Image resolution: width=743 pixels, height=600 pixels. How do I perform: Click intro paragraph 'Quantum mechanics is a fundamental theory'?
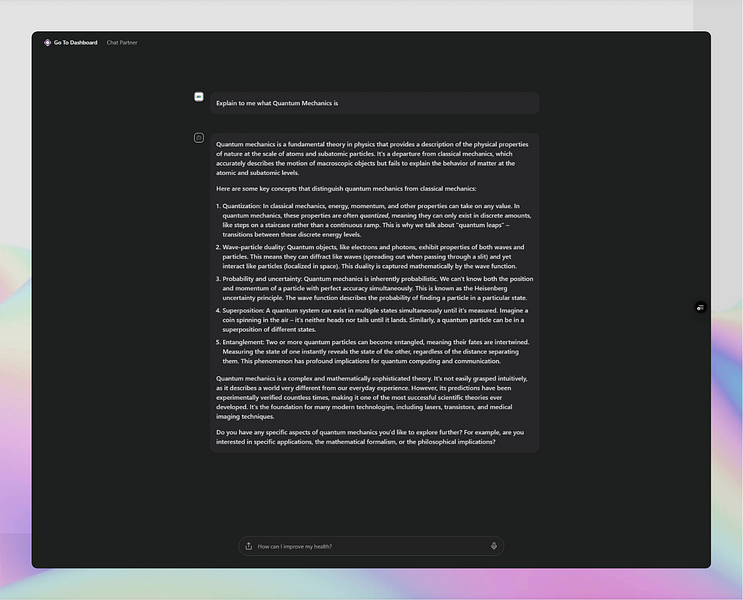coord(372,158)
